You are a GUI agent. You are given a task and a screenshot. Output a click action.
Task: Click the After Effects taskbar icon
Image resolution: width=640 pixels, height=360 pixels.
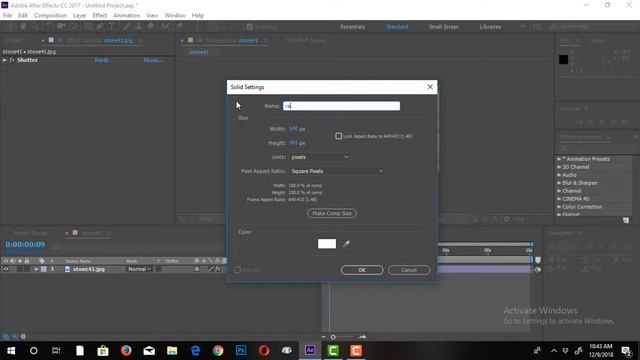click(310, 351)
